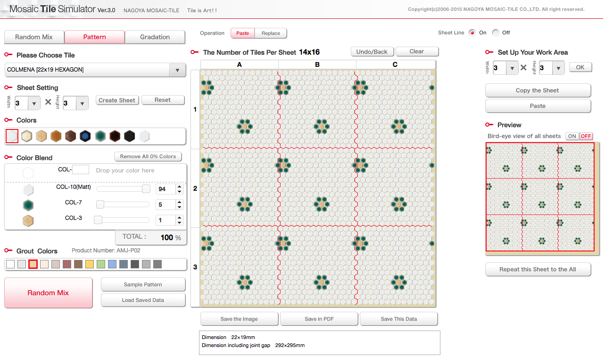Select the black hexagon tile color
The image size is (613, 364).
(129, 136)
